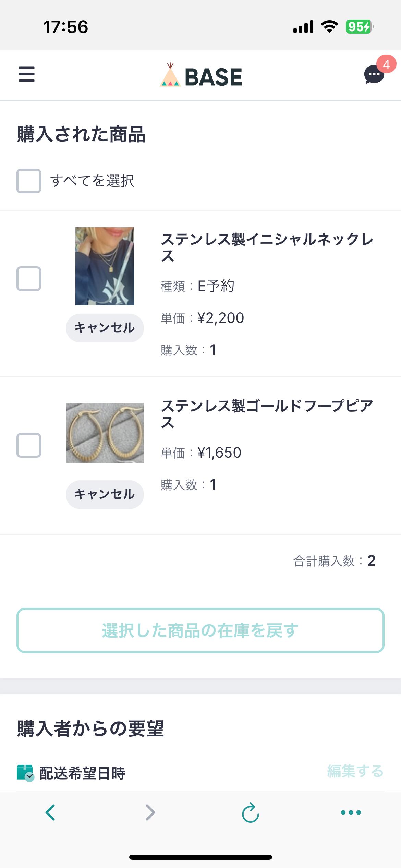Tap the ステンレス製ゴールドフープピアス product title
401x868 pixels.
click(x=267, y=414)
